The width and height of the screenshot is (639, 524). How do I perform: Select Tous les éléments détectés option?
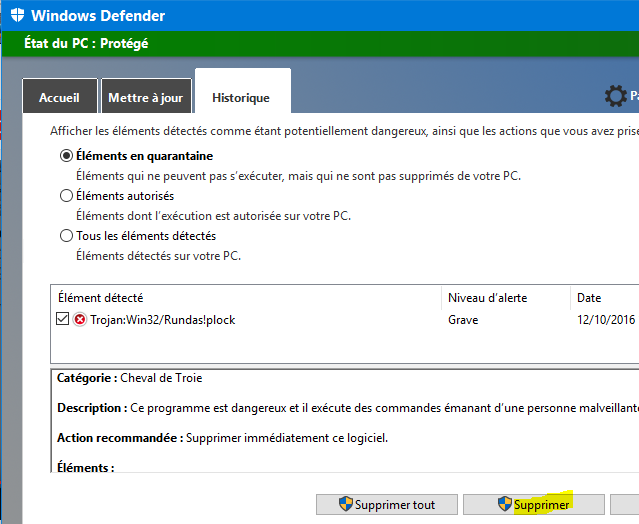[66, 236]
